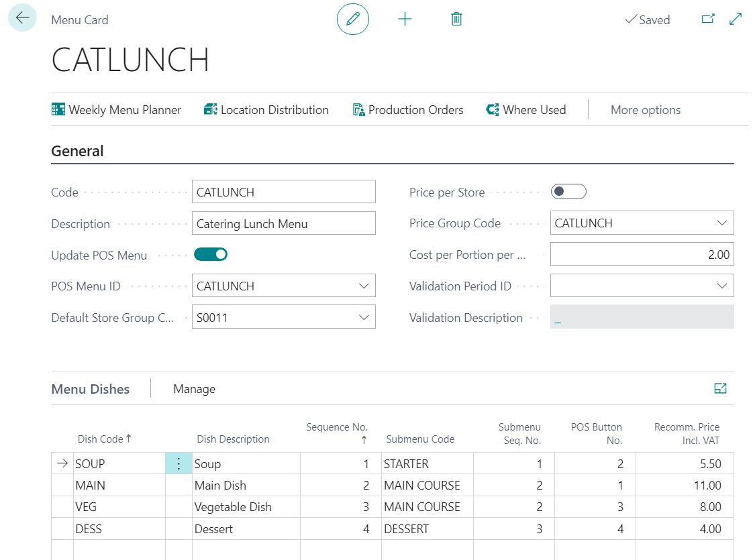
Task: Click the Saved status indicator
Action: coord(647,19)
